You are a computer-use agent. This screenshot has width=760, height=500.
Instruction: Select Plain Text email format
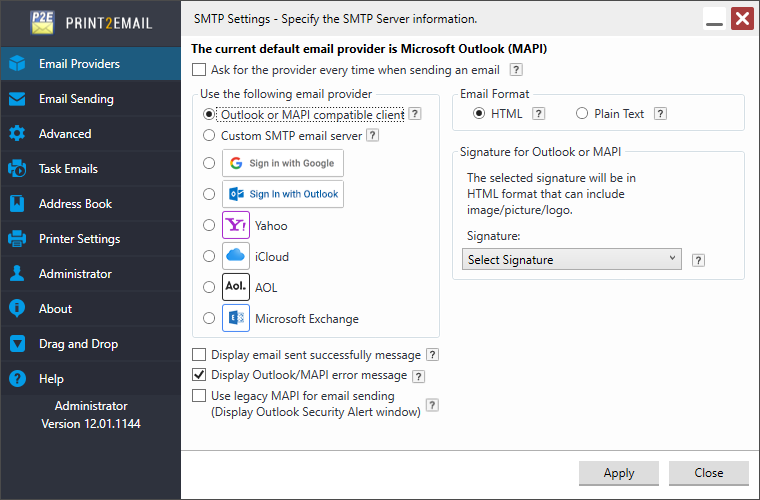pos(582,114)
